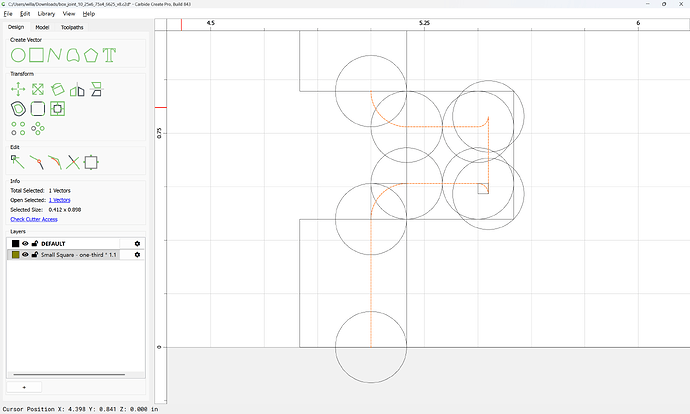Hide the DEFAULT layer with eye icon
Image resolution: width=690 pixels, height=414 pixels.
(25, 243)
